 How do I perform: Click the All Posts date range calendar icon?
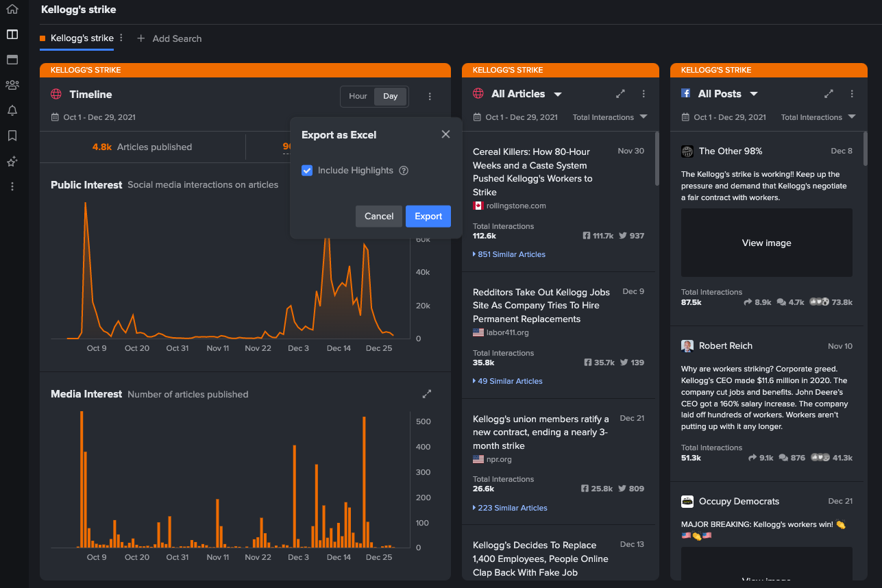click(685, 117)
